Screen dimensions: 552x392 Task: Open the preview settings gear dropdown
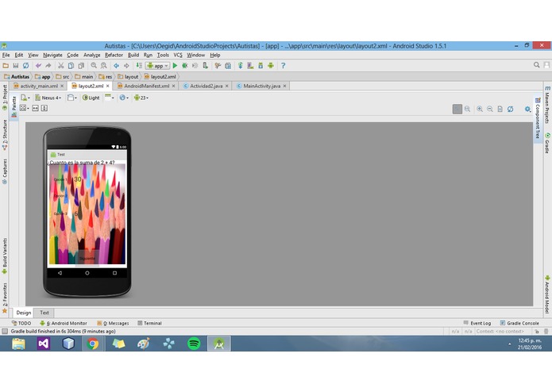[527, 109]
